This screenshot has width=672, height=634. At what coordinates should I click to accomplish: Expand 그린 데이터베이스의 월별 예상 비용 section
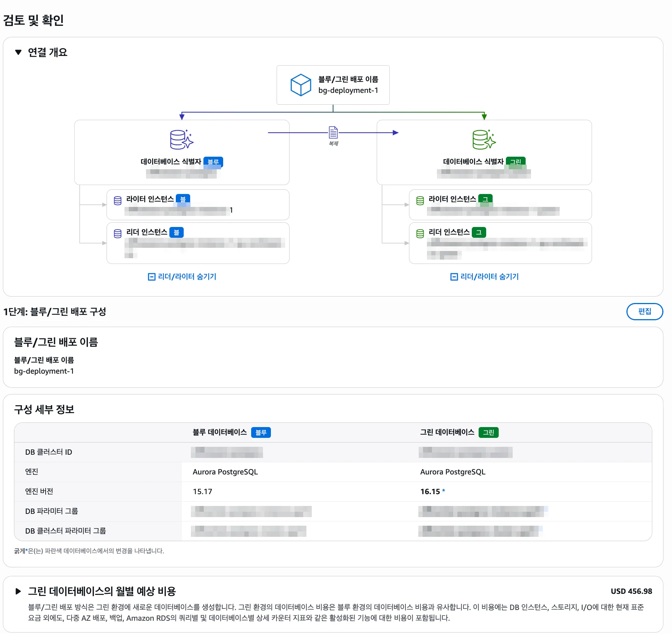18,591
